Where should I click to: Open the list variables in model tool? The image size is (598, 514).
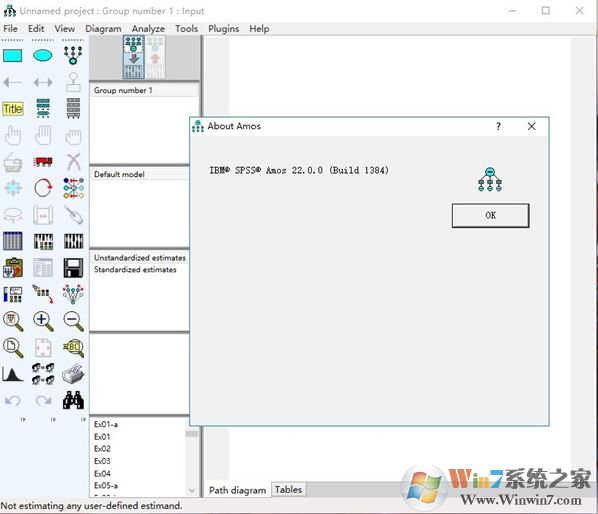point(43,108)
